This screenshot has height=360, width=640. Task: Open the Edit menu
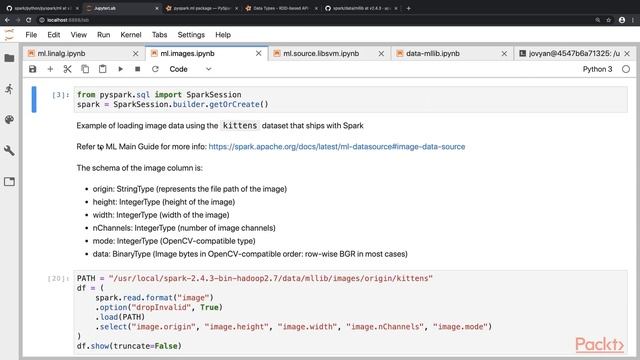pos(53,35)
